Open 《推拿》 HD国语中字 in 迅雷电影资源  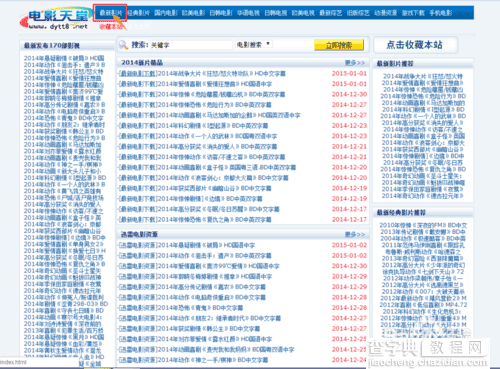click(214, 277)
